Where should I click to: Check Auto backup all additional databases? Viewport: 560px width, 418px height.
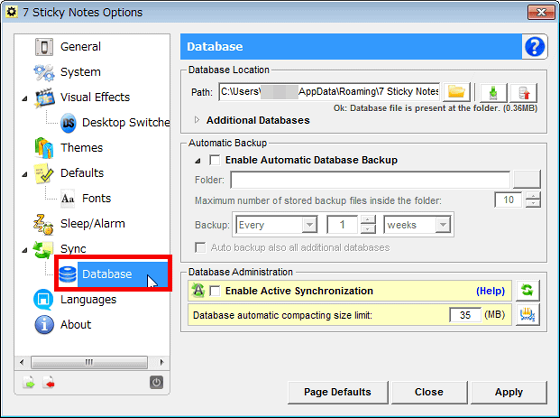pyautogui.click(x=200, y=248)
